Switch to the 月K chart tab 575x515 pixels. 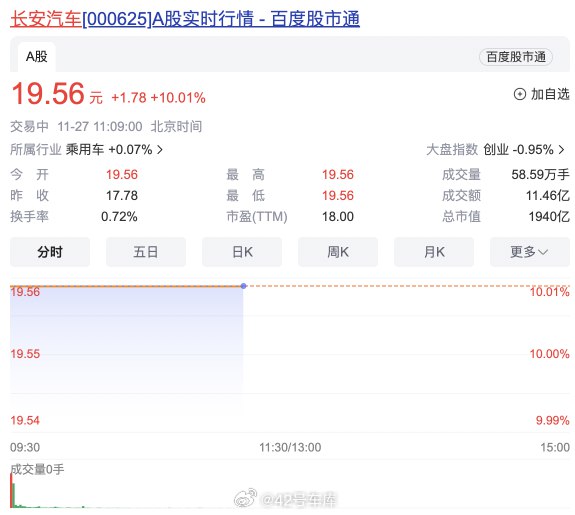(x=434, y=252)
